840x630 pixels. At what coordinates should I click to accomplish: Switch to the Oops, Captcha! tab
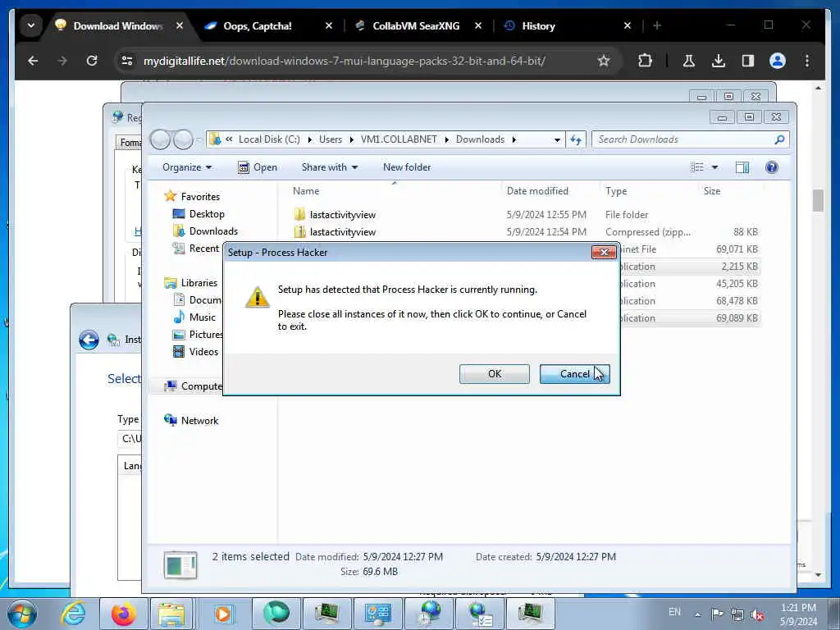click(x=257, y=25)
